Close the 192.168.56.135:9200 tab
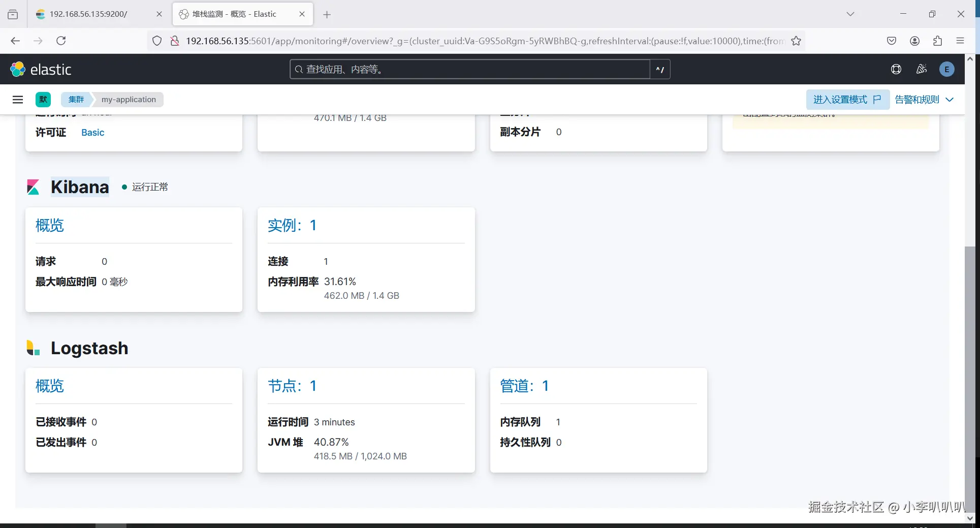The height and width of the screenshot is (528, 980). (159, 14)
